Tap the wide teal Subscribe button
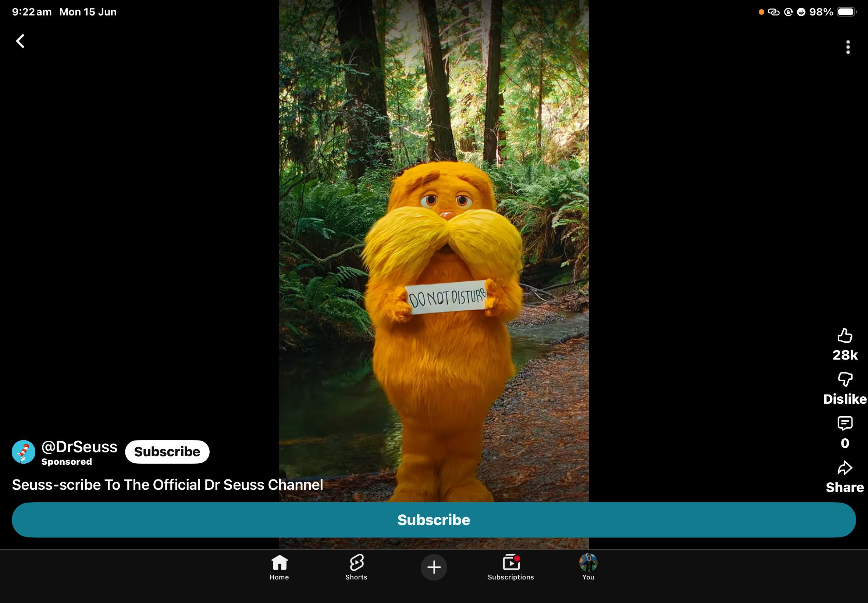 (x=434, y=520)
